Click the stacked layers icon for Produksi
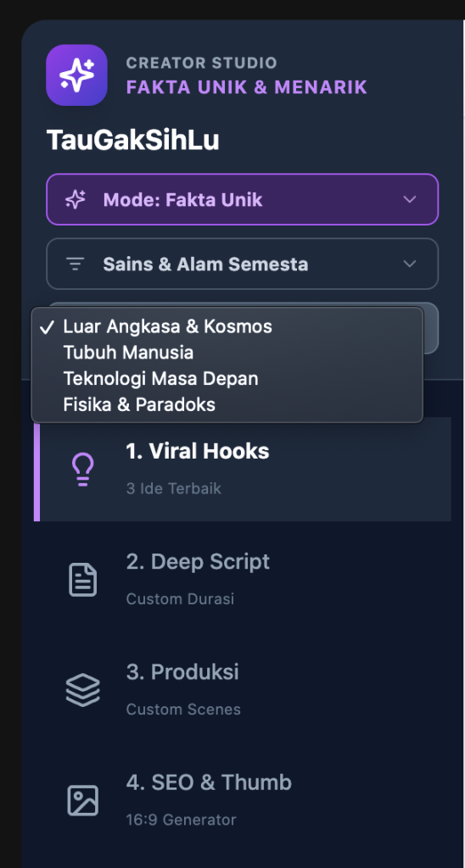The height and width of the screenshot is (868, 465). (82, 690)
